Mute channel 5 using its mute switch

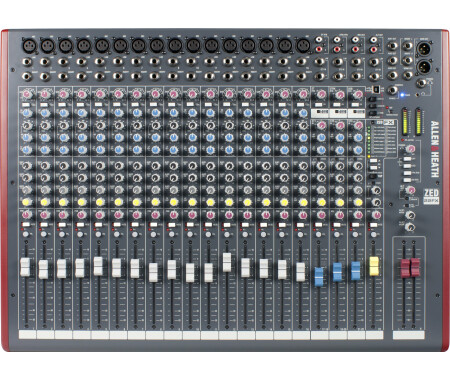pyautogui.click(x=99, y=225)
